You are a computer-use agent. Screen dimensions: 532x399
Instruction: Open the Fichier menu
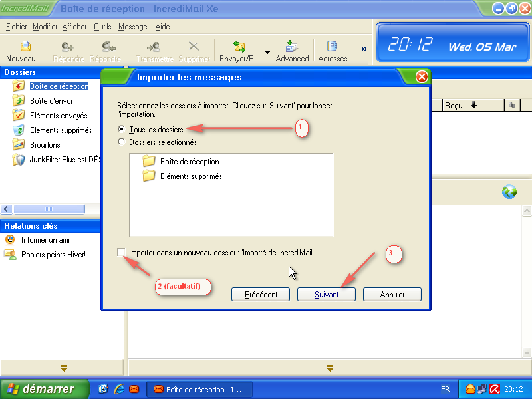[16, 27]
